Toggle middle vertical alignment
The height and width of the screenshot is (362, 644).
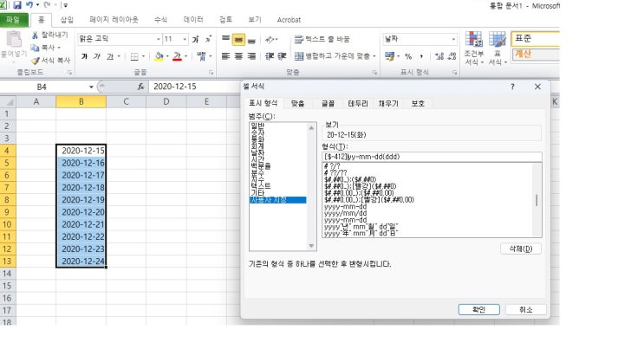point(238,39)
